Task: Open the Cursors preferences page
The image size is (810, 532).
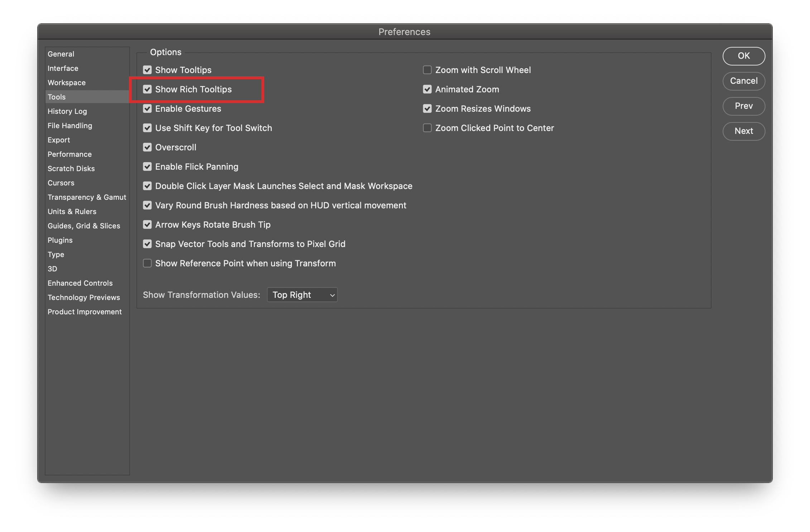Action: (61, 183)
